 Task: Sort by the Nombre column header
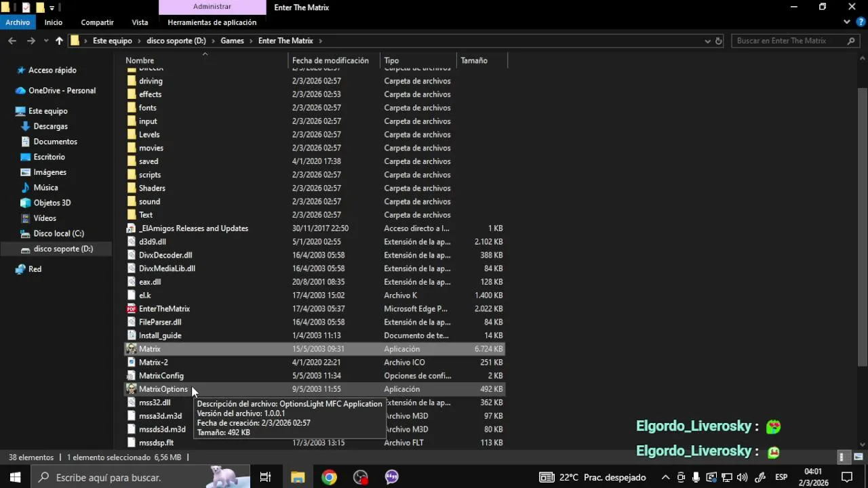[205, 60]
